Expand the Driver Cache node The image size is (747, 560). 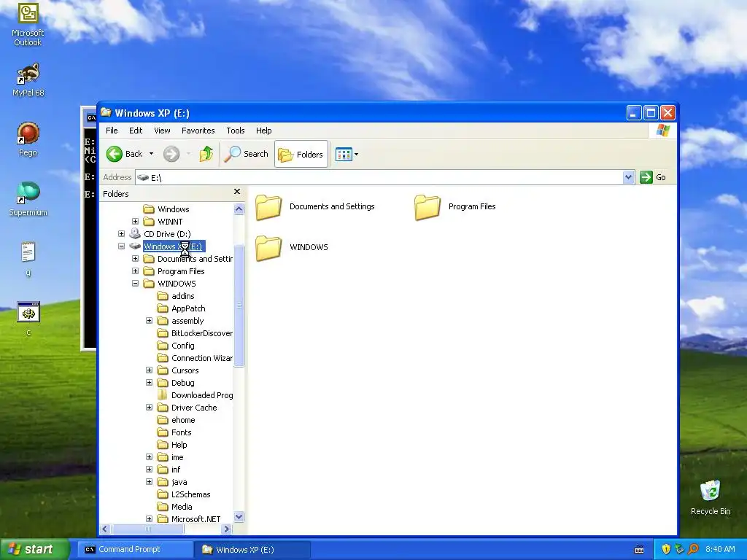149,407
